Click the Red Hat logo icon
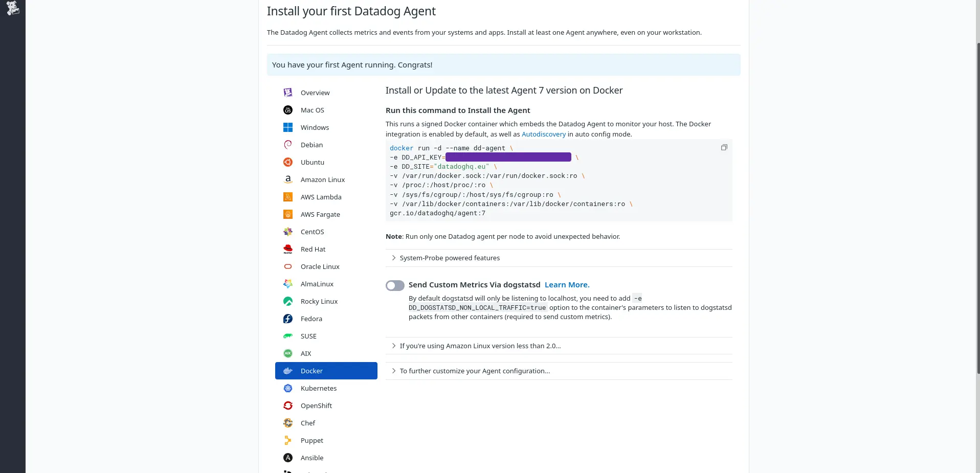 [x=288, y=249]
